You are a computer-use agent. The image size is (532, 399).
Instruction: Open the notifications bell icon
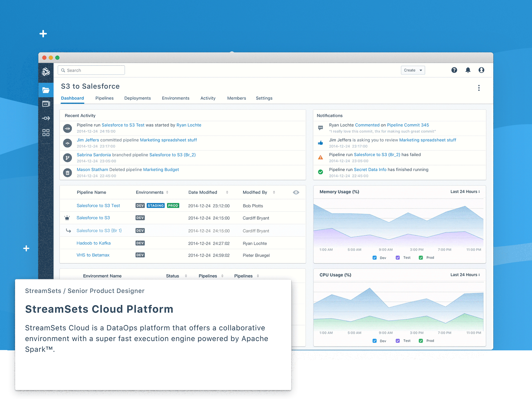coord(468,70)
